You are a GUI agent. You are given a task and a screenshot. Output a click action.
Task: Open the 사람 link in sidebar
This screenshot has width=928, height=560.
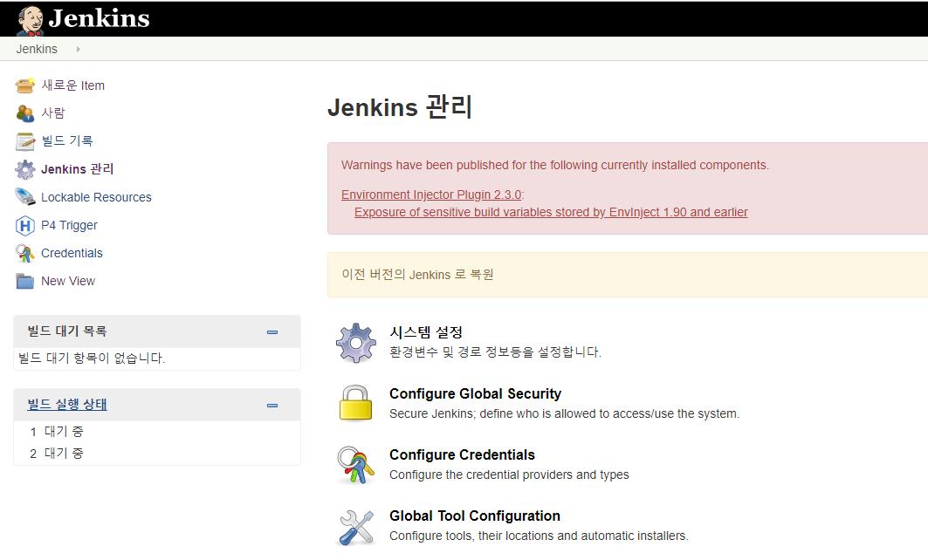[x=53, y=113]
